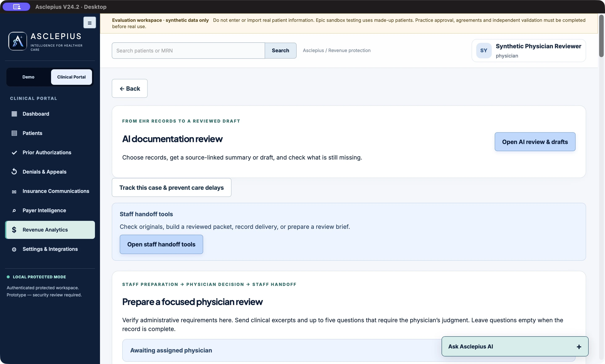605x364 pixels.
Task: Open Patients in the sidebar
Action: (50, 133)
